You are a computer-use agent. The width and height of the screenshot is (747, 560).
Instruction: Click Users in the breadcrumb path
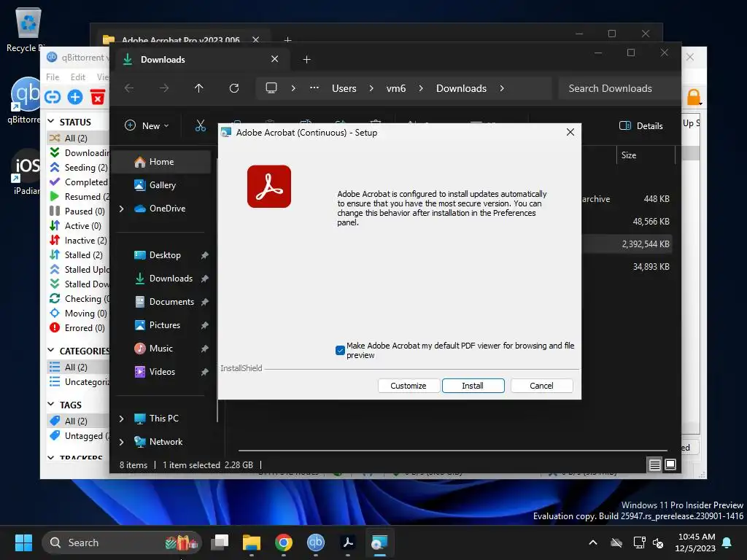[344, 88]
